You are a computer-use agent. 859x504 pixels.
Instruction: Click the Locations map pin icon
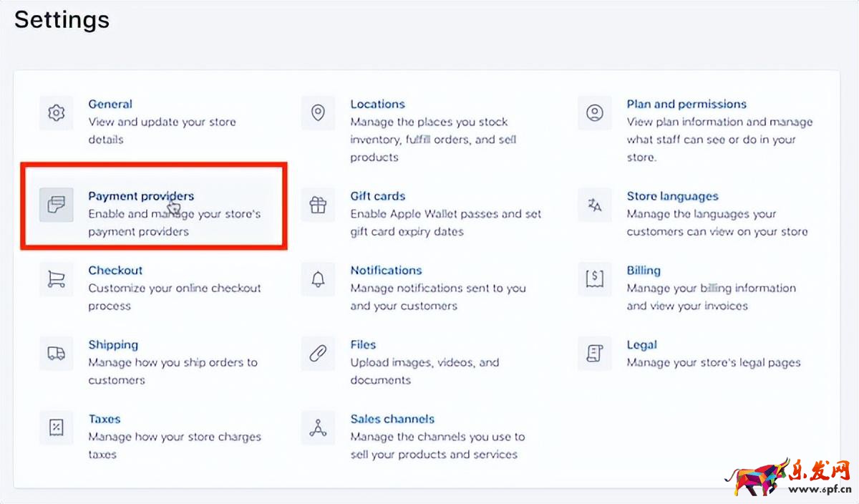318,112
